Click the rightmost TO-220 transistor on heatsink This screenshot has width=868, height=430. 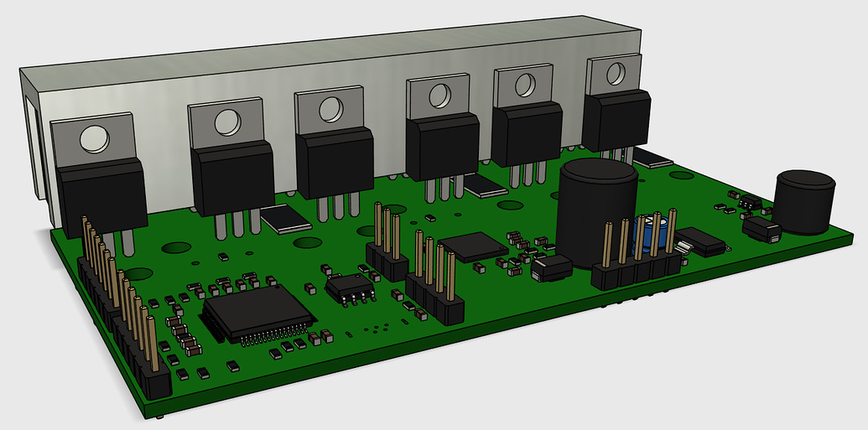pos(616,121)
